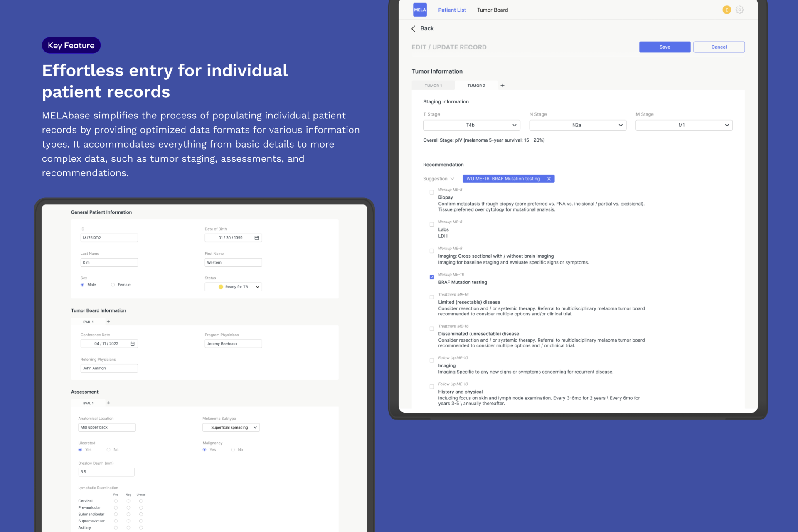The width and height of the screenshot is (798, 532).
Task: Switch to the Tumor Board tab
Action: (492, 10)
